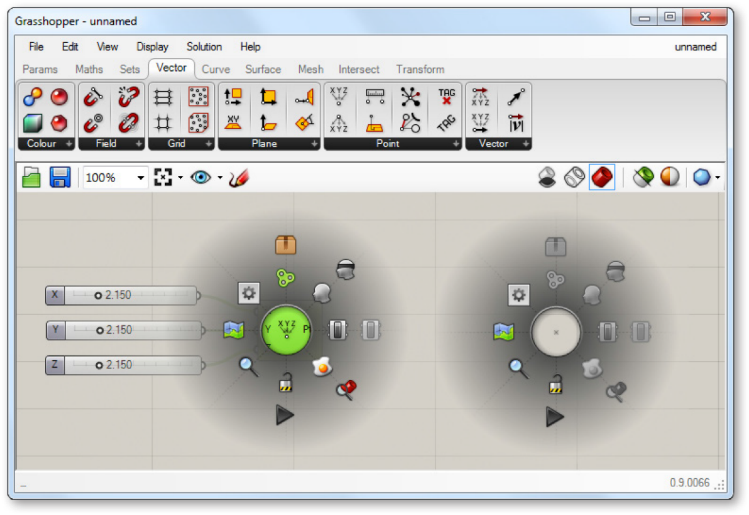749x515 pixels.
Task: Open the sketch pen tool icon
Action: point(239,178)
